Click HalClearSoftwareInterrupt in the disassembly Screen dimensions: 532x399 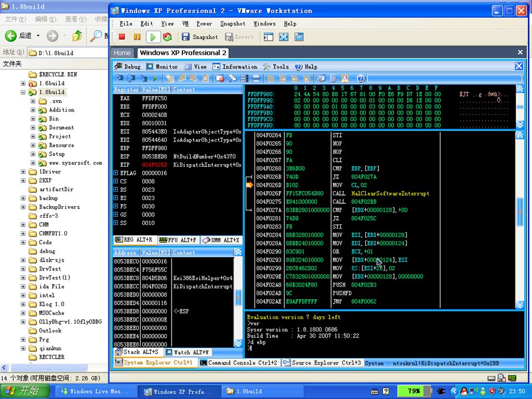coord(390,193)
